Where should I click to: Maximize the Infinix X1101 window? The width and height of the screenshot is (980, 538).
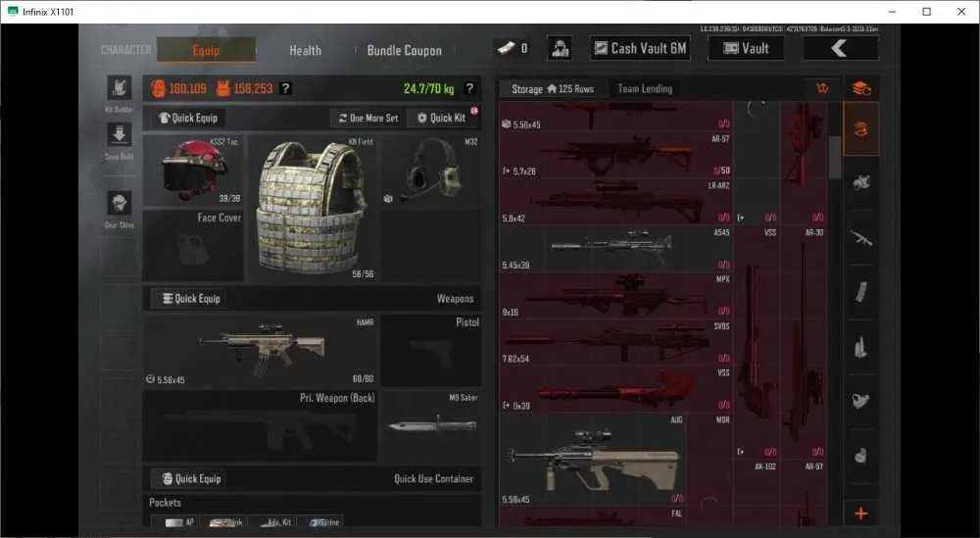927,11
